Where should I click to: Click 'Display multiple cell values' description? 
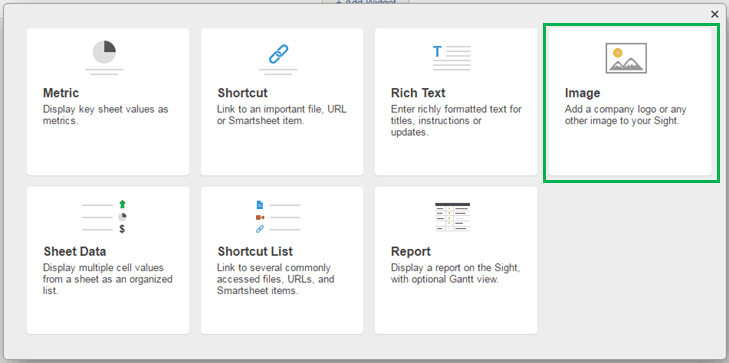[x=107, y=279]
